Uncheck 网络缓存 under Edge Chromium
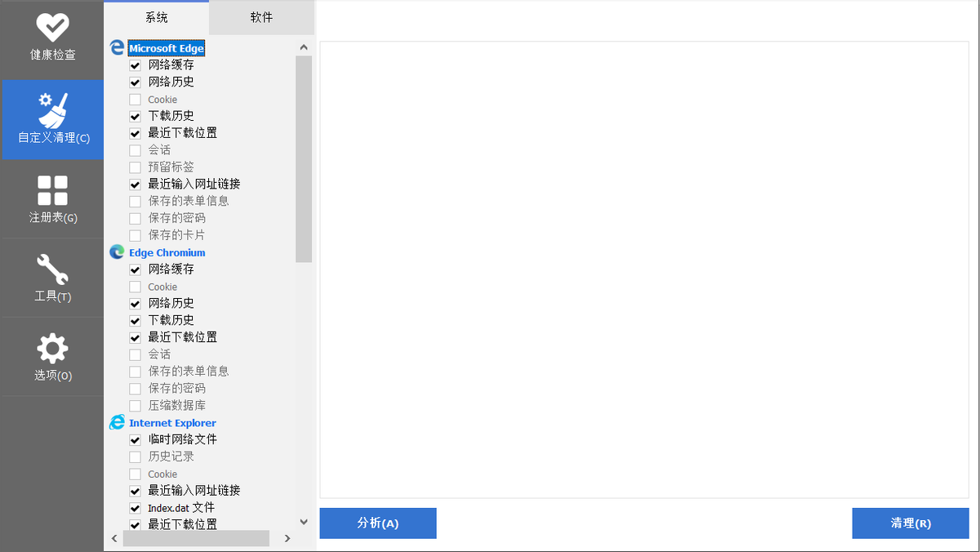The width and height of the screenshot is (980, 552). tap(134, 269)
